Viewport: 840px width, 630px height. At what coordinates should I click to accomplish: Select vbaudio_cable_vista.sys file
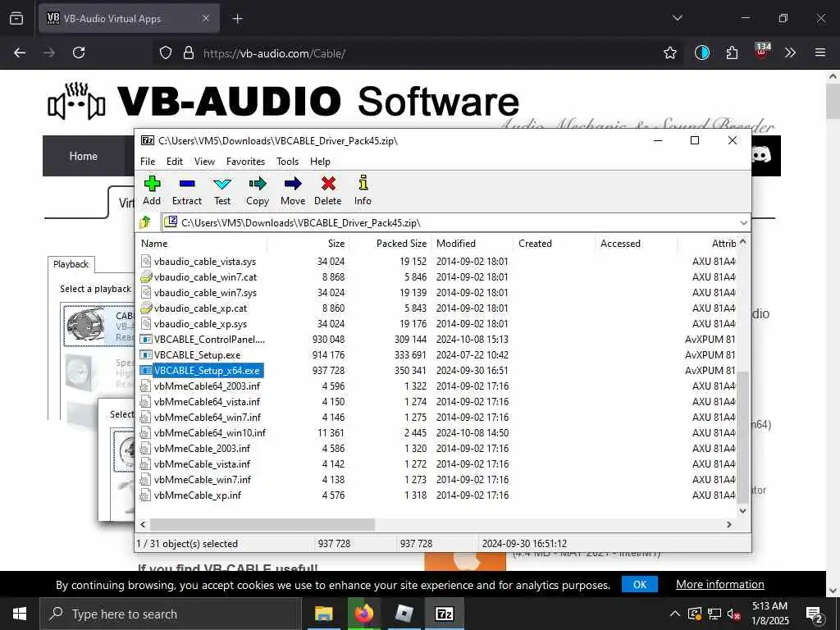coord(204,262)
